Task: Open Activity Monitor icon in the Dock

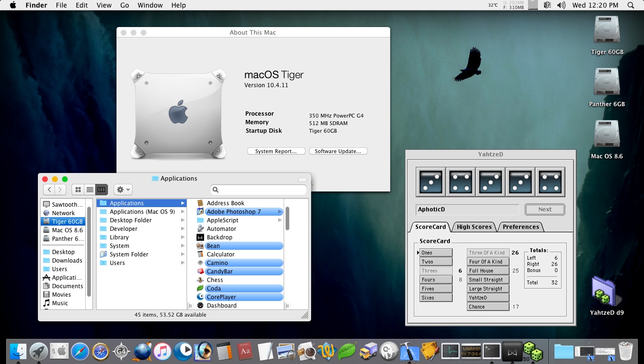Action: tap(450, 351)
